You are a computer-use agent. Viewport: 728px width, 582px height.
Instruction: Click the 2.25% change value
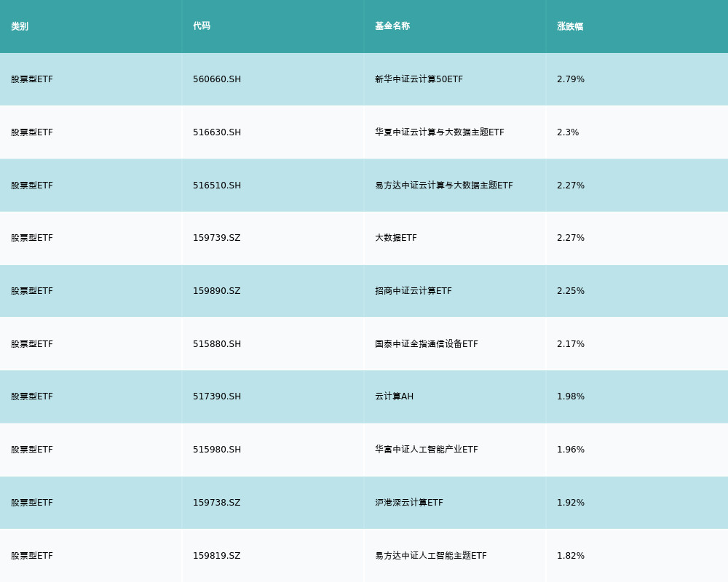click(571, 291)
